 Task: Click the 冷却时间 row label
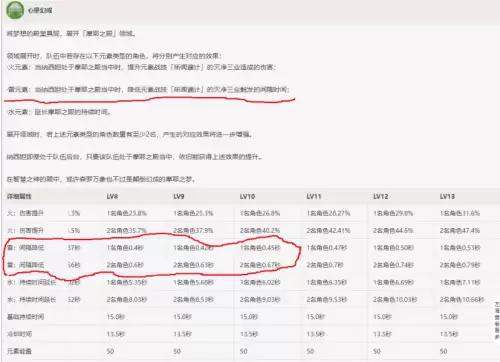click(19, 334)
